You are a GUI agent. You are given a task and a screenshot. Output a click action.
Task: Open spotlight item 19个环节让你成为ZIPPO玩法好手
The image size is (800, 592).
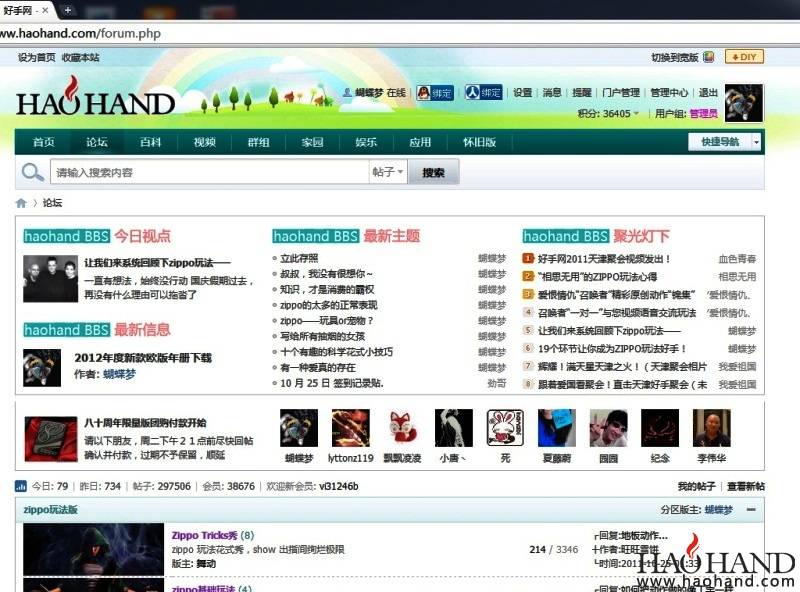612,349
